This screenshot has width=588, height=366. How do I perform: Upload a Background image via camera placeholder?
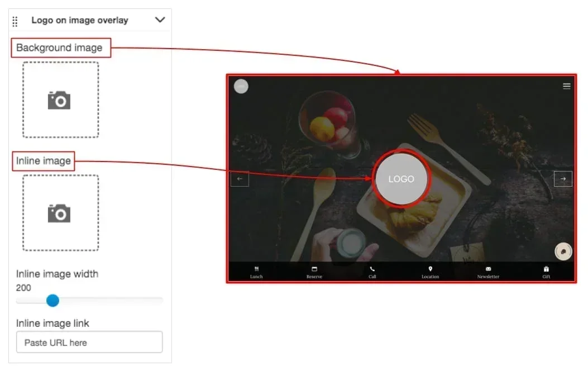[x=61, y=100]
